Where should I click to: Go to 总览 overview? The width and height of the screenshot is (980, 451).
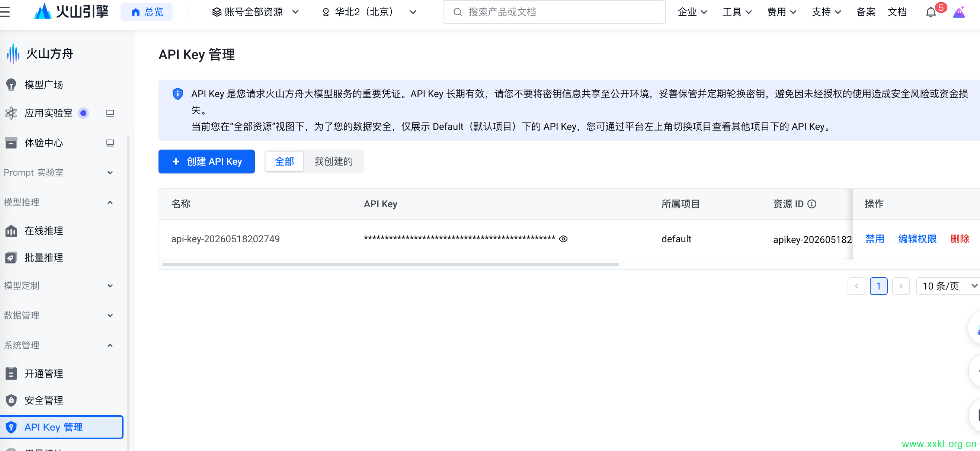[x=147, y=12]
